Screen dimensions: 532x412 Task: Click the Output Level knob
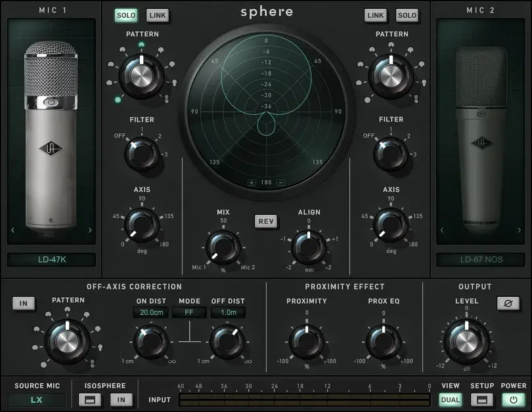pyautogui.click(x=466, y=341)
